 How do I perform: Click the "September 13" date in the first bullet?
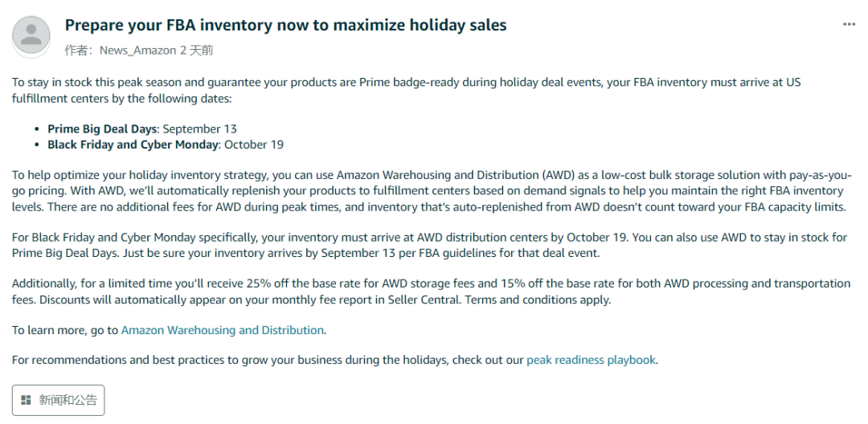pyautogui.click(x=199, y=128)
